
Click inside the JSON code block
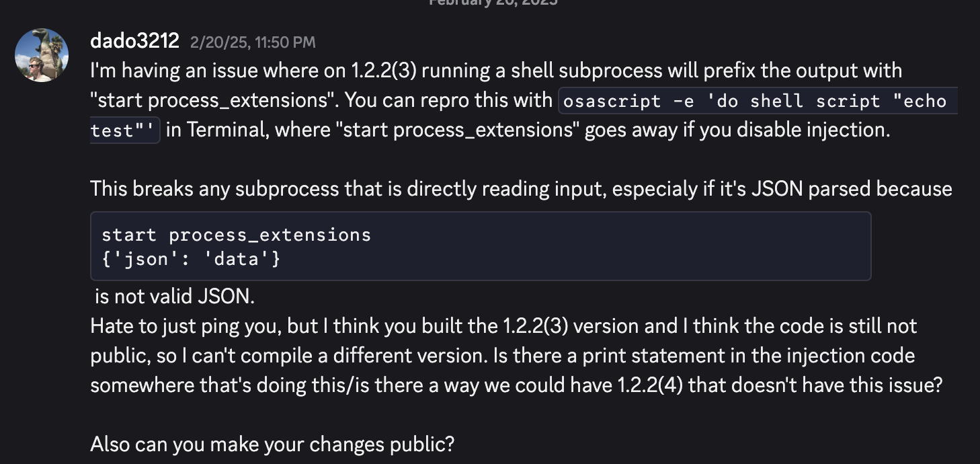pos(481,246)
